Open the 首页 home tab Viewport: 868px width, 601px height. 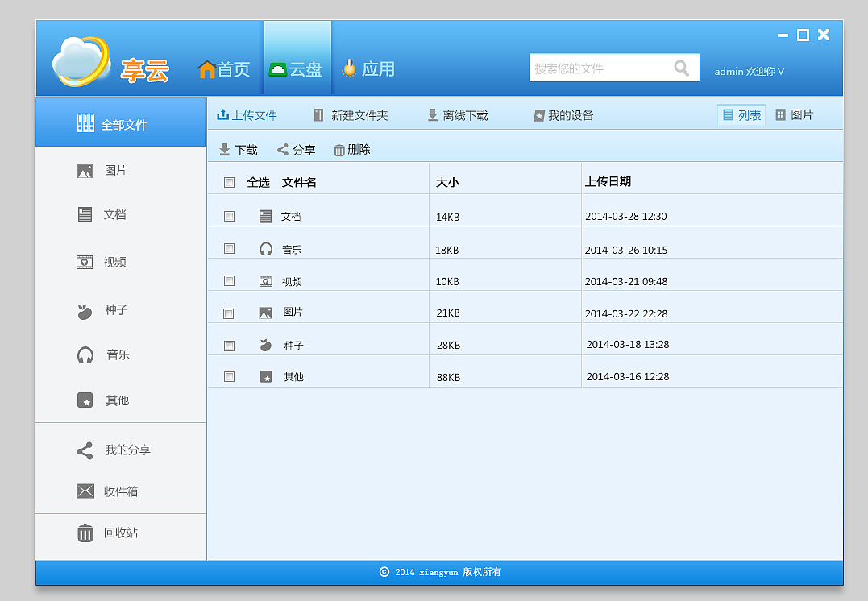[223, 69]
